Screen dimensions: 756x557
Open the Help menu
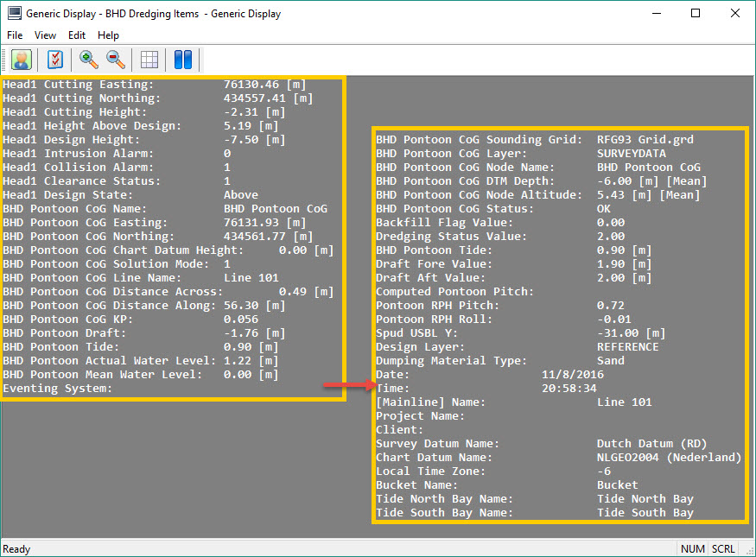click(108, 35)
